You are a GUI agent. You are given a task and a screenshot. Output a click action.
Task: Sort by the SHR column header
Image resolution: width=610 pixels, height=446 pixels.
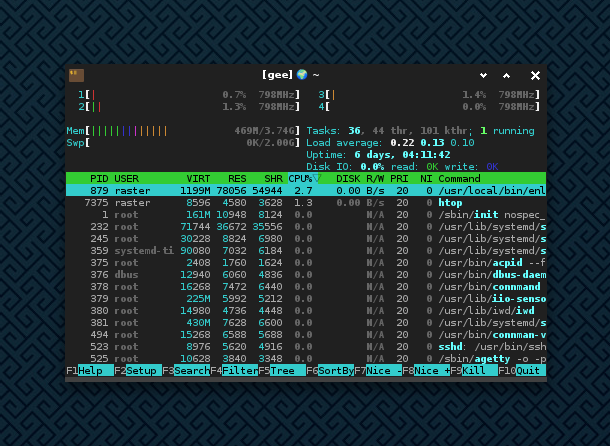(273, 179)
